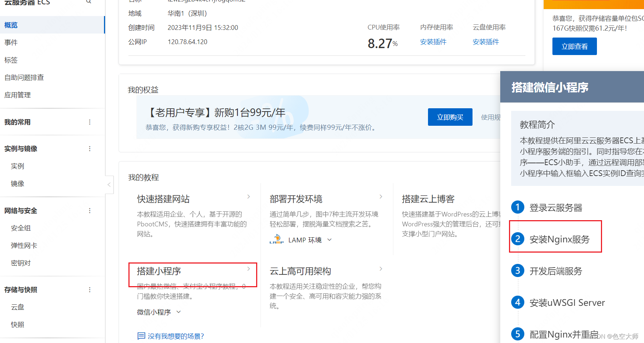The height and width of the screenshot is (343, 644).
Task: Open the 使用规则 link beside 立即购买
Action: (490, 117)
